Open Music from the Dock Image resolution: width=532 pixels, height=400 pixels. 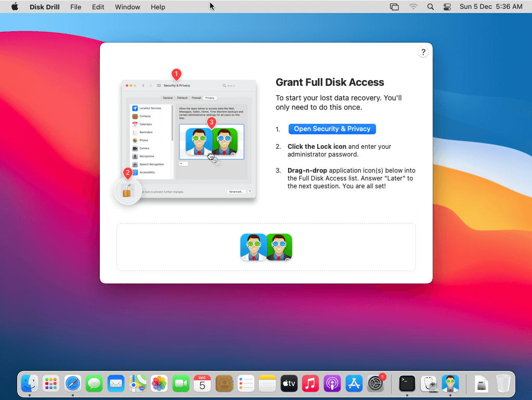(310, 384)
